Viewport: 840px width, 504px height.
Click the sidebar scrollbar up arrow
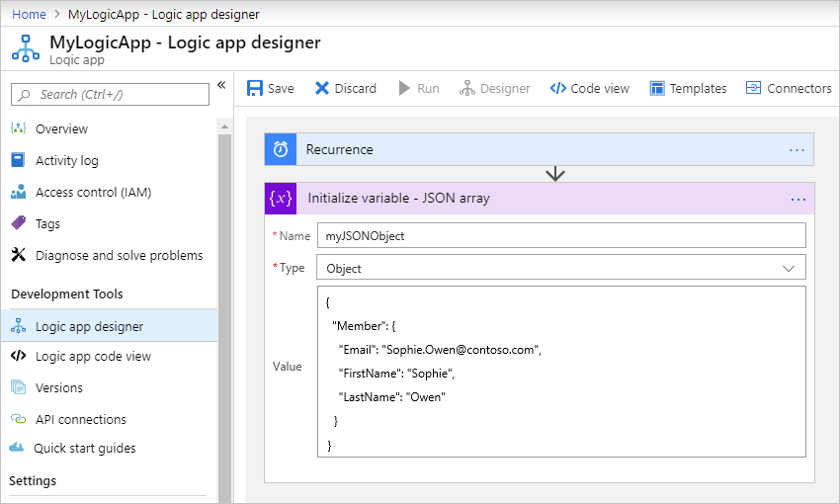225,126
